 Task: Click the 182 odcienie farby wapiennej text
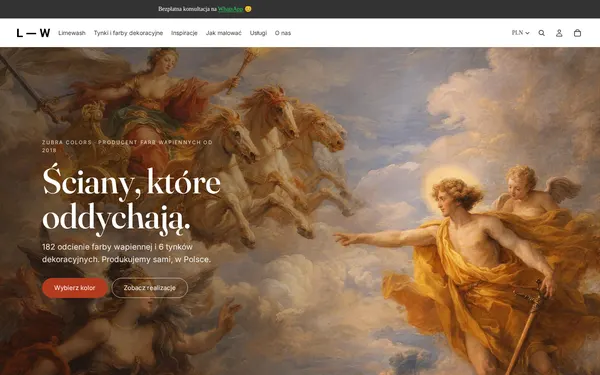coord(126,253)
